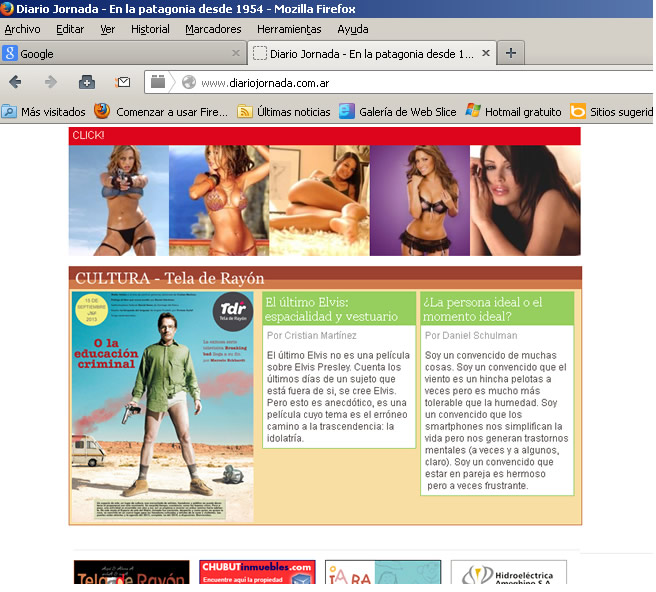Screen dimensions: 656x592
Task: Close the Google tab
Action: tap(236, 53)
